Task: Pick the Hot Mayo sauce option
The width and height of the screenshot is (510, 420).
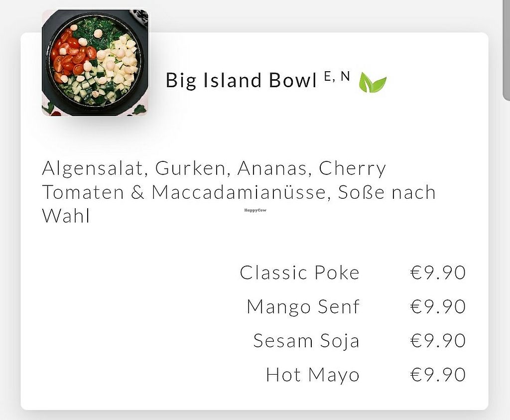Action: (x=312, y=374)
